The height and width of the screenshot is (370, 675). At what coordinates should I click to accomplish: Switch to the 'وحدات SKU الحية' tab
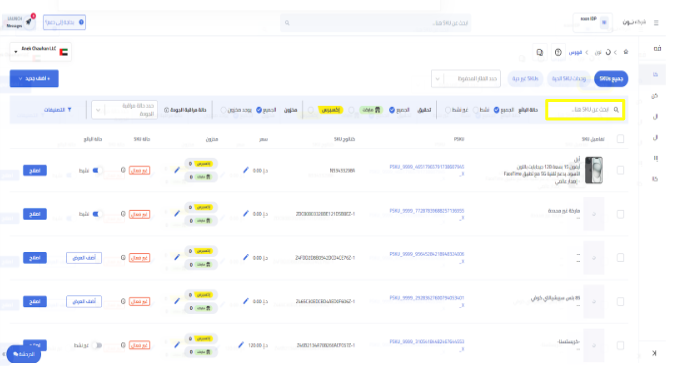[x=569, y=79]
